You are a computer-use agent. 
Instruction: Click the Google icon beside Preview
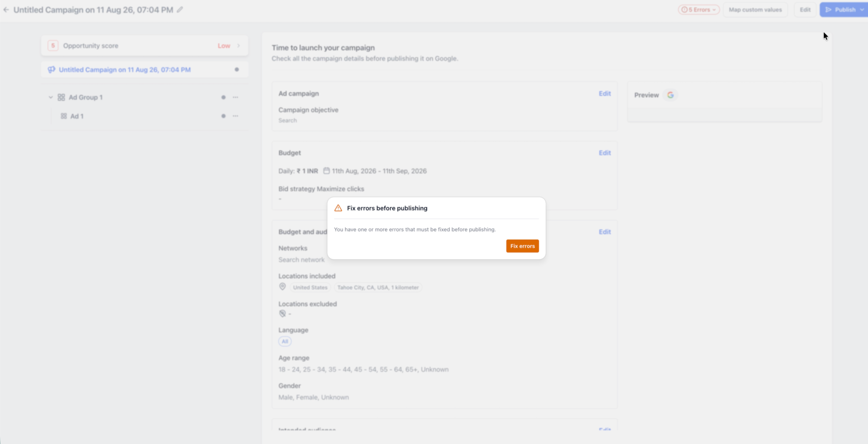point(671,95)
